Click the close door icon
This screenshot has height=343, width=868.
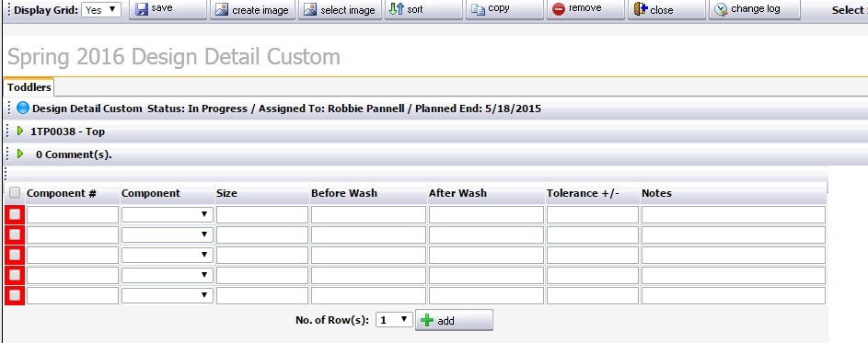coord(641,9)
